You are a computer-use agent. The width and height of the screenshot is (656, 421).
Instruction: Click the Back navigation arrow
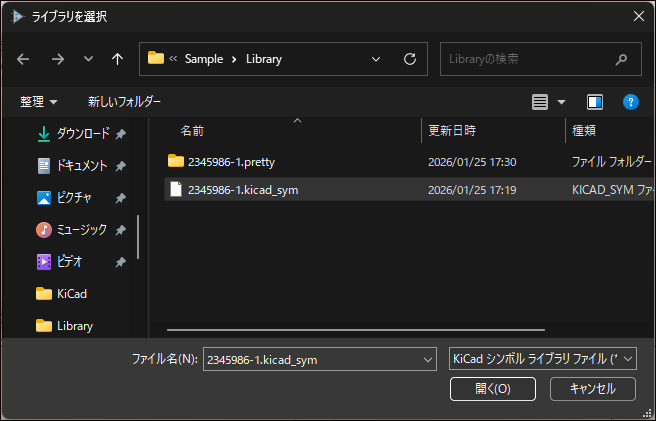click(x=24, y=59)
